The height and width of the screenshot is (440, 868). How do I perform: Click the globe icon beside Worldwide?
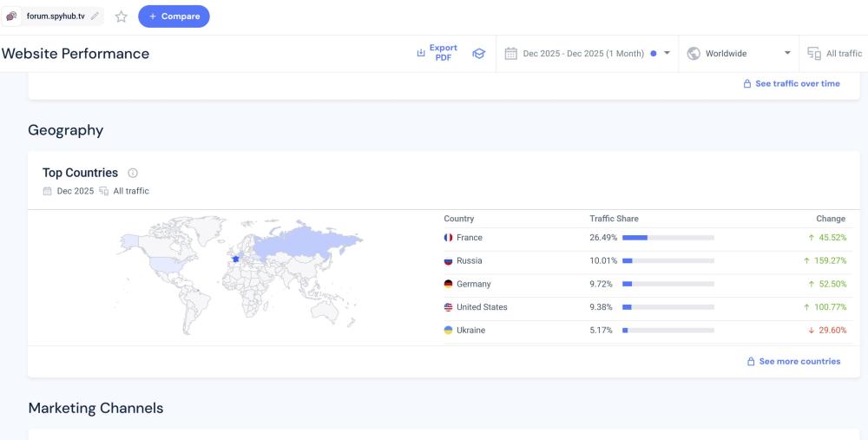point(694,54)
